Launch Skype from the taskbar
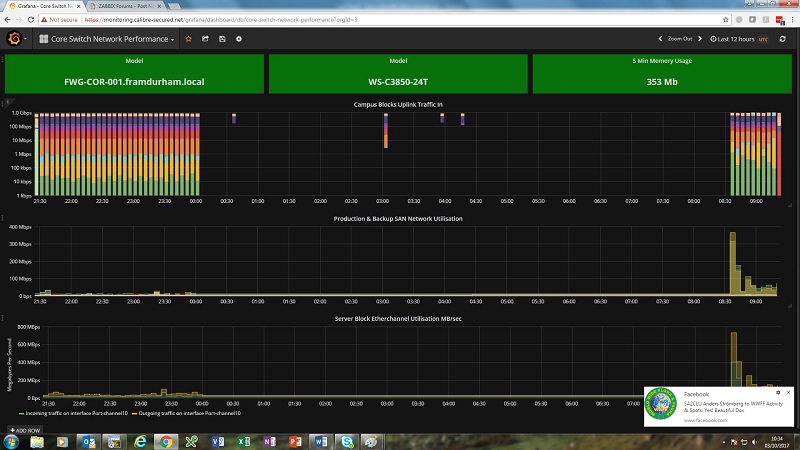 (x=346, y=441)
